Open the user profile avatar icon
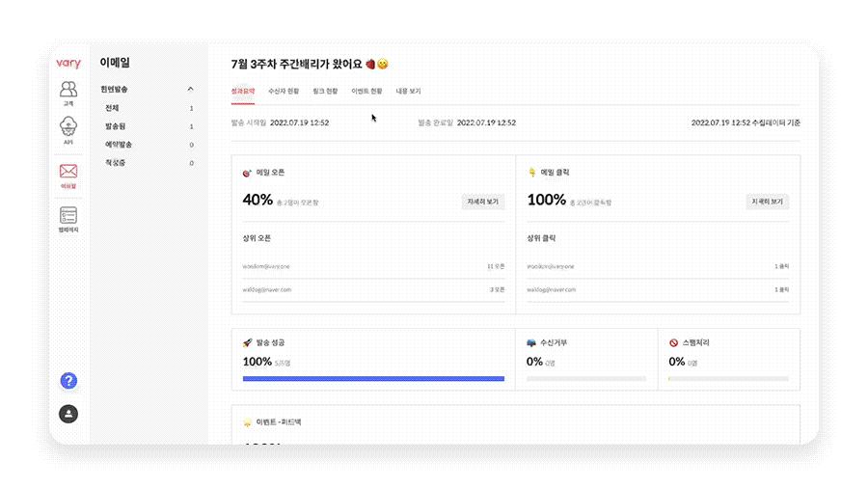The width and height of the screenshot is (868, 488). 68,414
